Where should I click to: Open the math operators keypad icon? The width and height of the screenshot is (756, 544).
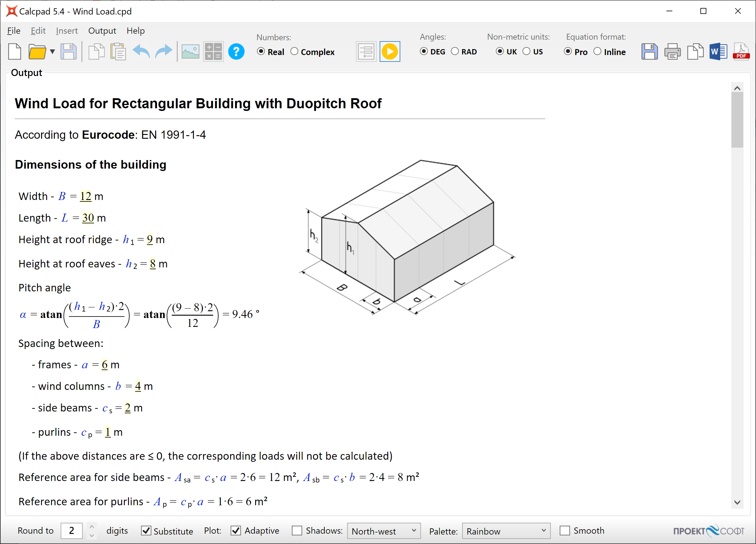click(213, 52)
